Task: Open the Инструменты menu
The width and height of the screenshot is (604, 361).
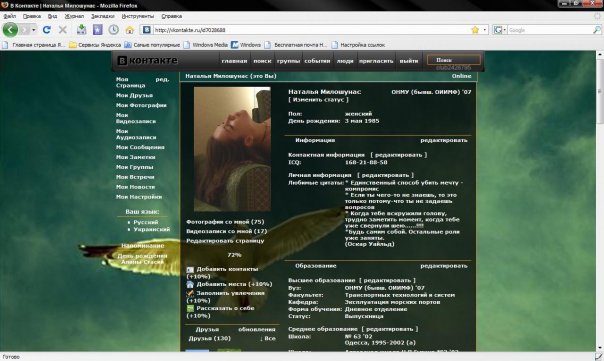Action: [138, 16]
